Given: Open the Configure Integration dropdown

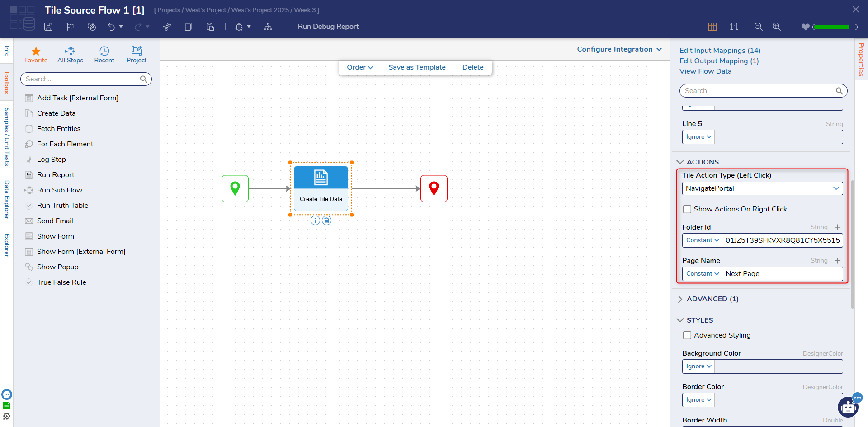Looking at the screenshot, I should 619,49.
